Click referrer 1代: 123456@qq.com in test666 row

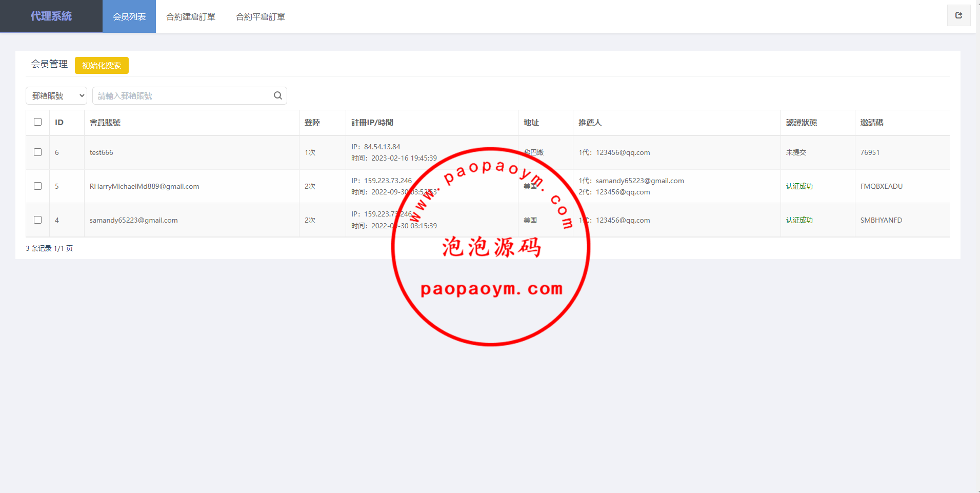(614, 152)
